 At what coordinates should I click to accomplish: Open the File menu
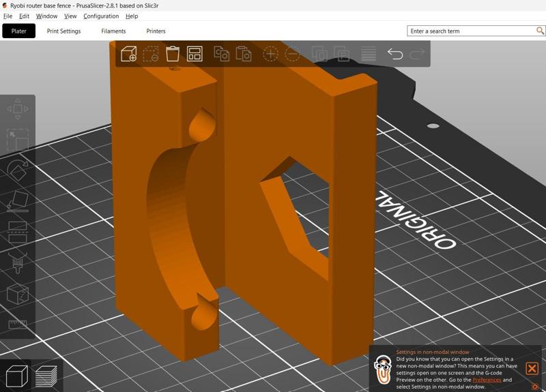[8, 16]
